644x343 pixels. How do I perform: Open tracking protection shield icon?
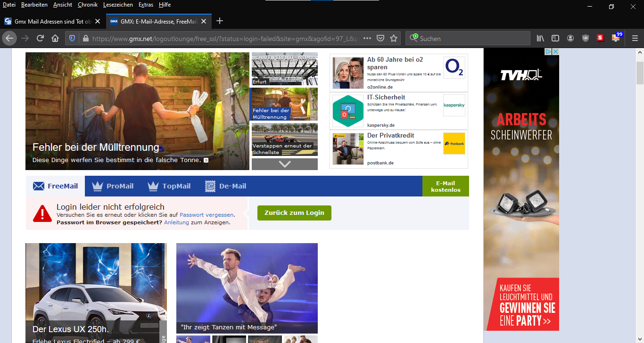tap(72, 38)
